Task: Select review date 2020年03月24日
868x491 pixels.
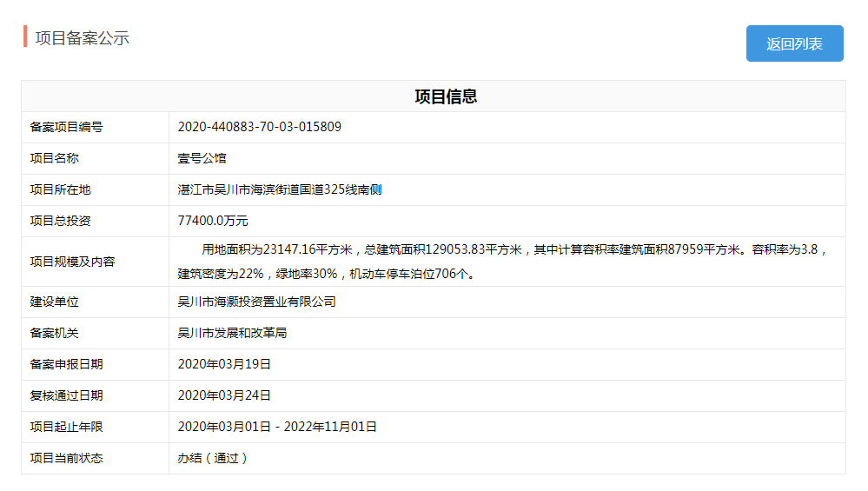Action: coord(224,395)
